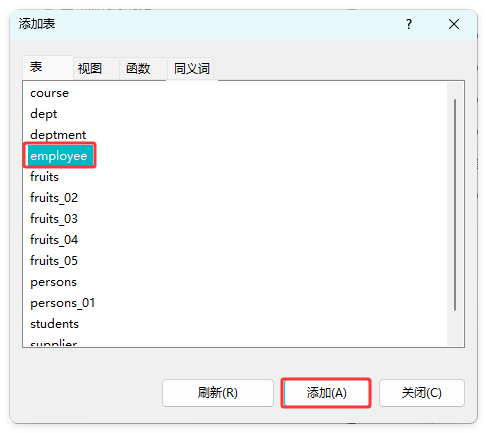This screenshot has height=433, width=487.
Task: Pick the students table
Action: click(54, 324)
